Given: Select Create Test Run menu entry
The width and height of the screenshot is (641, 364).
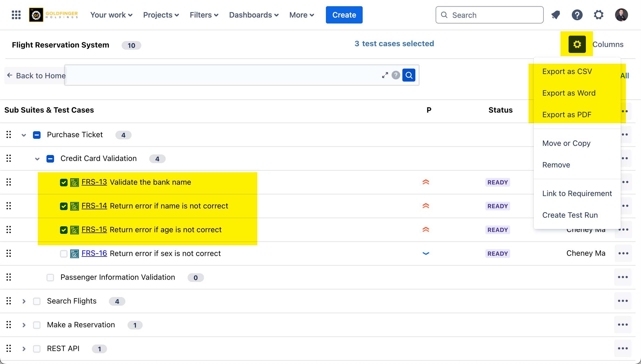Looking at the screenshot, I should point(570,215).
